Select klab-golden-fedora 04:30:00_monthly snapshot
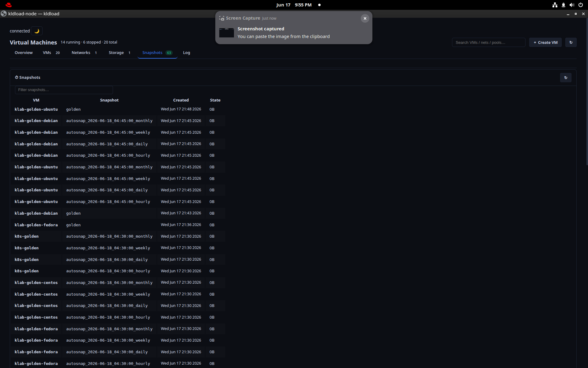 (x=118, y=329)
